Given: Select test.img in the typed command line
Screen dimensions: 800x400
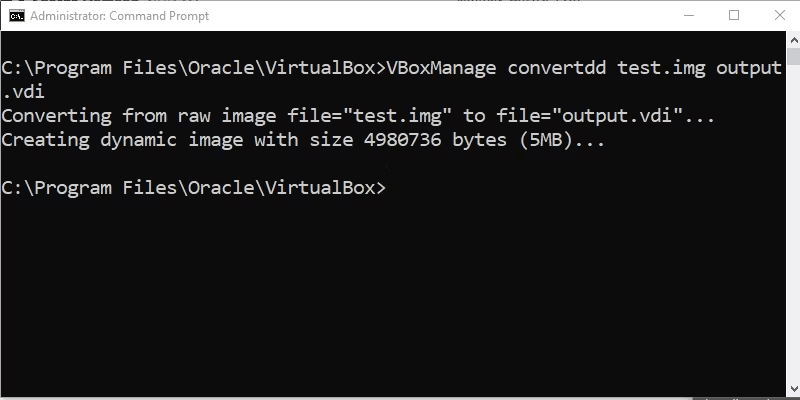Looking at the screenshot, I should tap(661, 68).
